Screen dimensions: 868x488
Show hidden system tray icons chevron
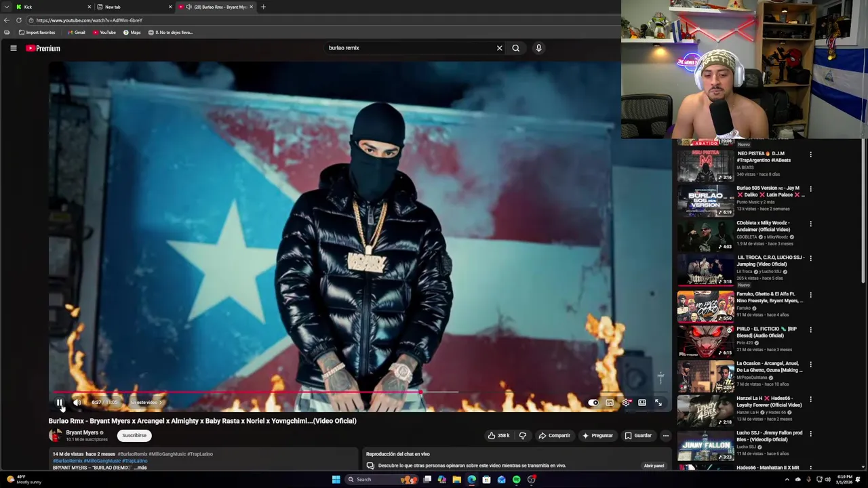click(787, 480)
